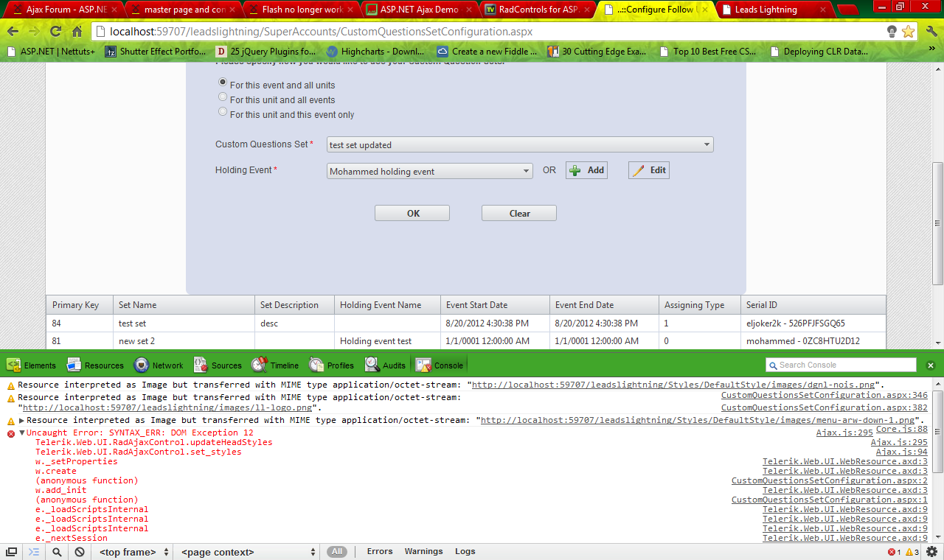
Task: Open the dgnl-nois.png URL link
Action: coord(673,385)
